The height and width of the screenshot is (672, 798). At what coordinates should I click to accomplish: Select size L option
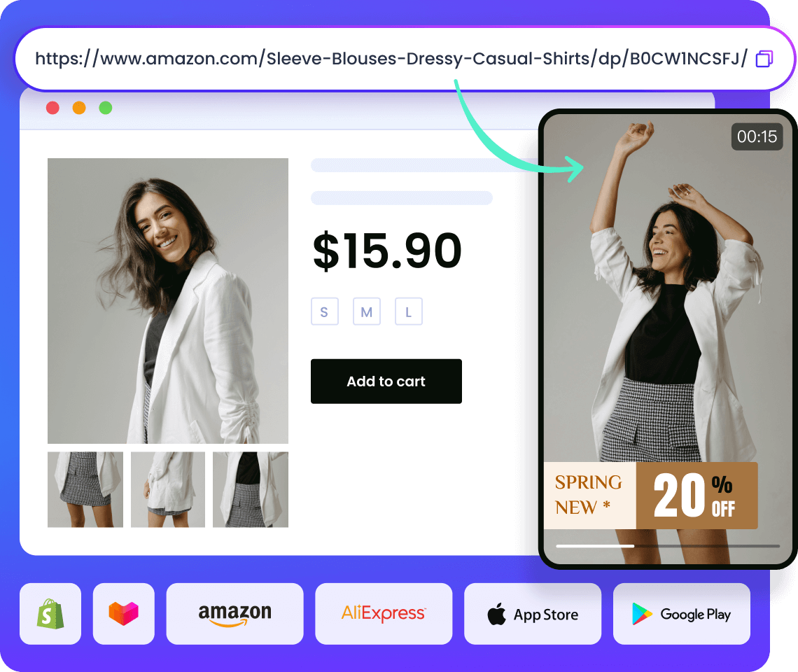point(409,311)
